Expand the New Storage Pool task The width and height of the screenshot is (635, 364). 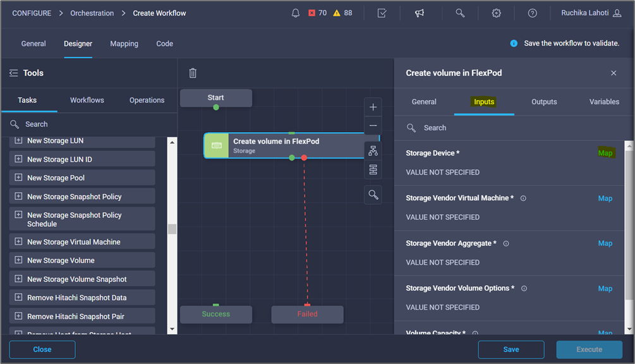(18, 178)
